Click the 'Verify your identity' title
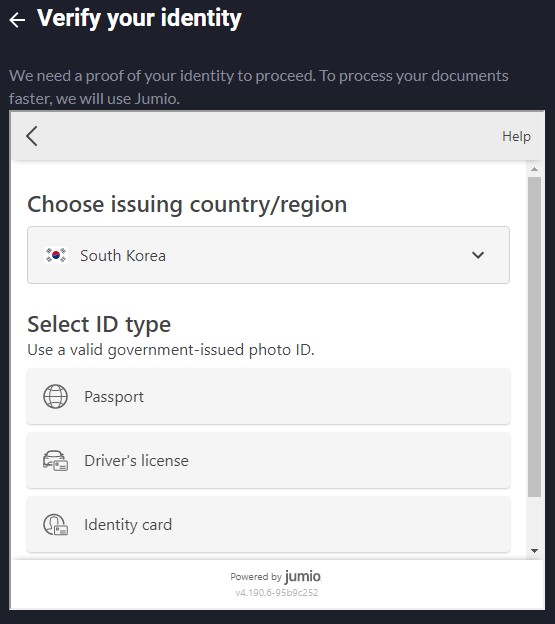555x624 pixels. 139,19
